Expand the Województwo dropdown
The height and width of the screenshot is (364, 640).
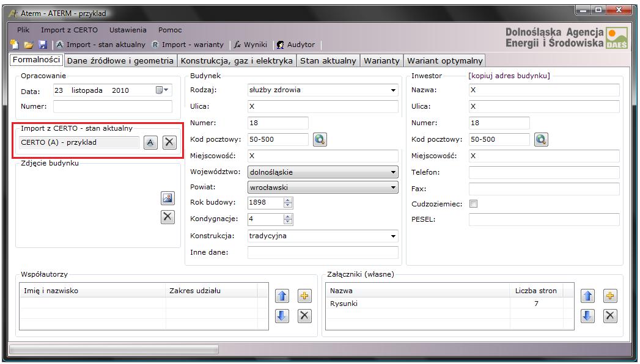(393, 172)
